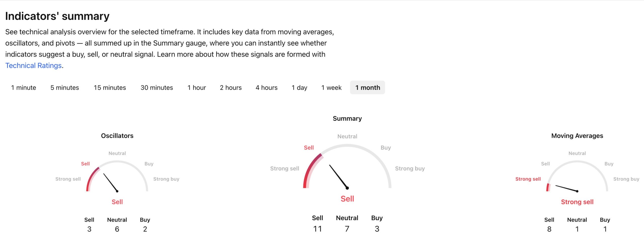Click the Indicators' summary page heading
This screenshot has width=644, height=245.
click(57, 16)
